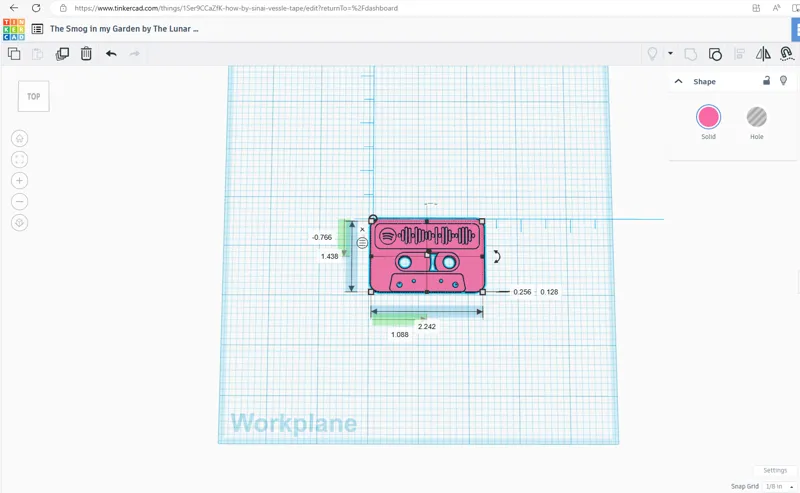This screenshot has height=493, width=800.
Task: Click the 1.438 height dimension value
Action: [330, 256]
